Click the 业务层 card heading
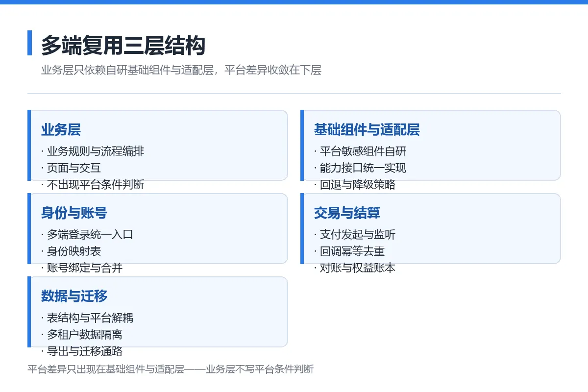This screenshot has height=392, width=588. (61, 130)
